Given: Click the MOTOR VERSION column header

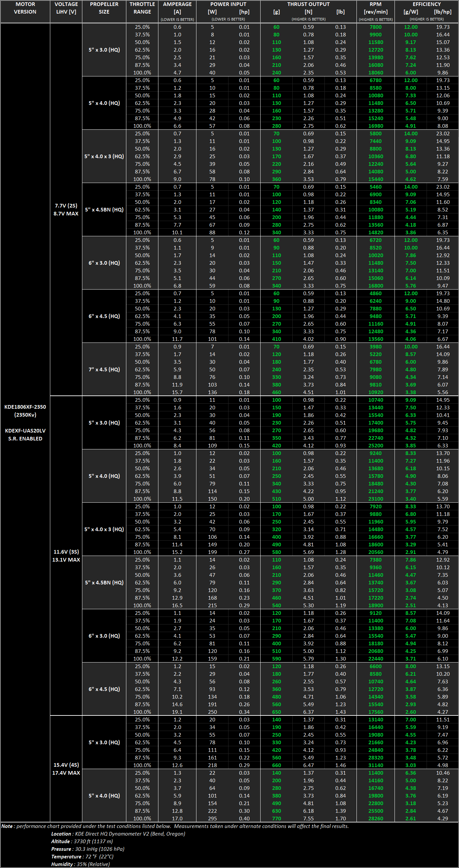Looking at the screenshot, I should pyautogui.click(x=25, y=8).
